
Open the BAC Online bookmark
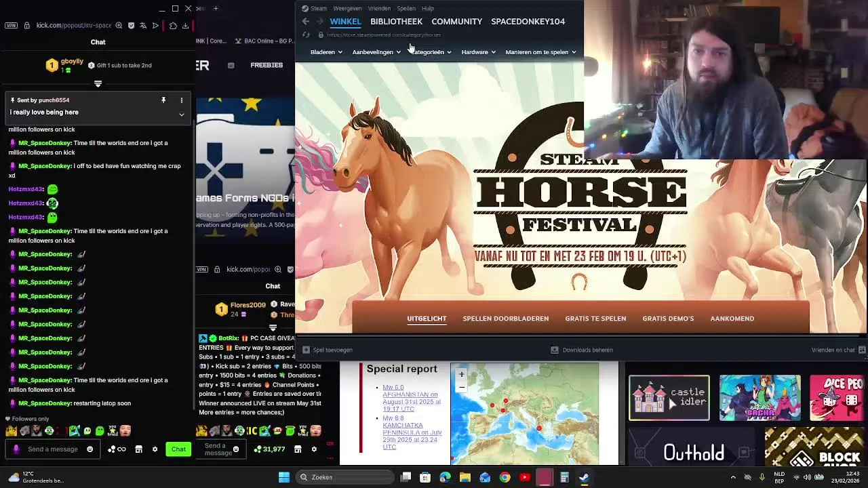264,41
